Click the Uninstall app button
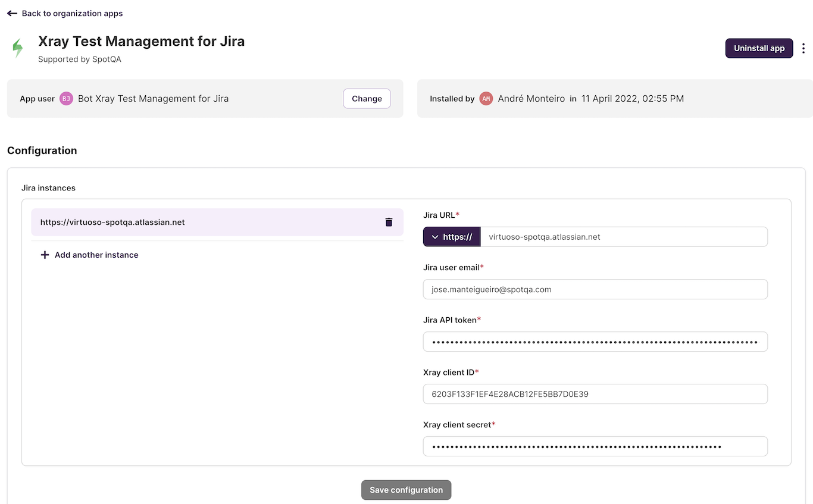The height and width of the screenshot is (504, 813). pyautogui.click(x=759, y=48)
